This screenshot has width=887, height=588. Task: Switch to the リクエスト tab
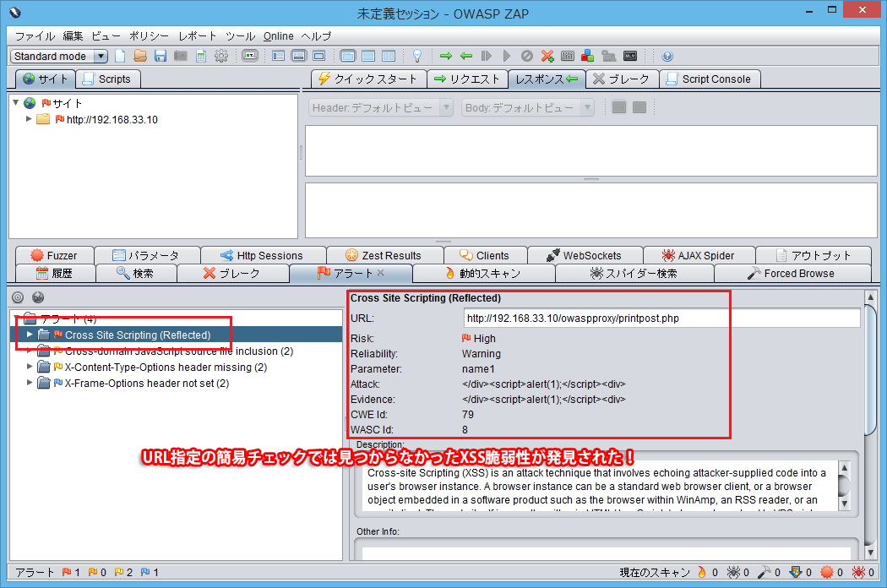468,79
